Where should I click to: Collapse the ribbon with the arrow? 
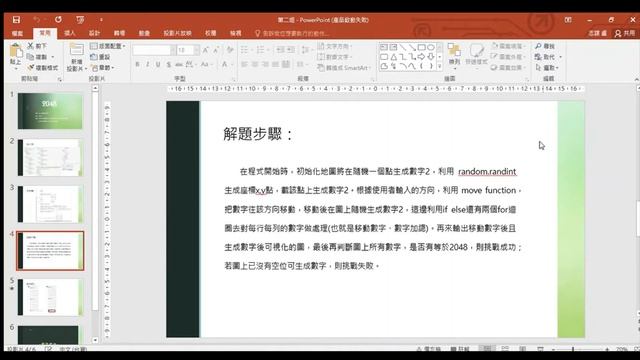(636, 79)
